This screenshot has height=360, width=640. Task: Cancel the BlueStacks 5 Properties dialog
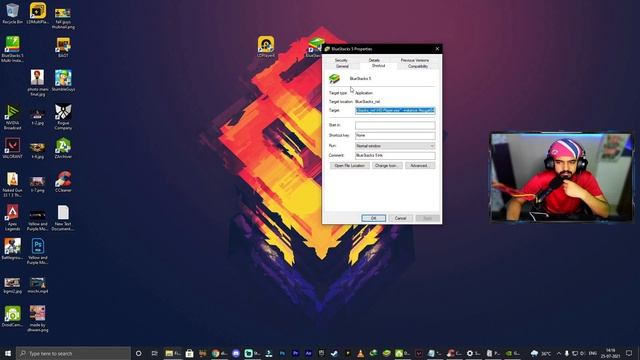click(400, 218)
